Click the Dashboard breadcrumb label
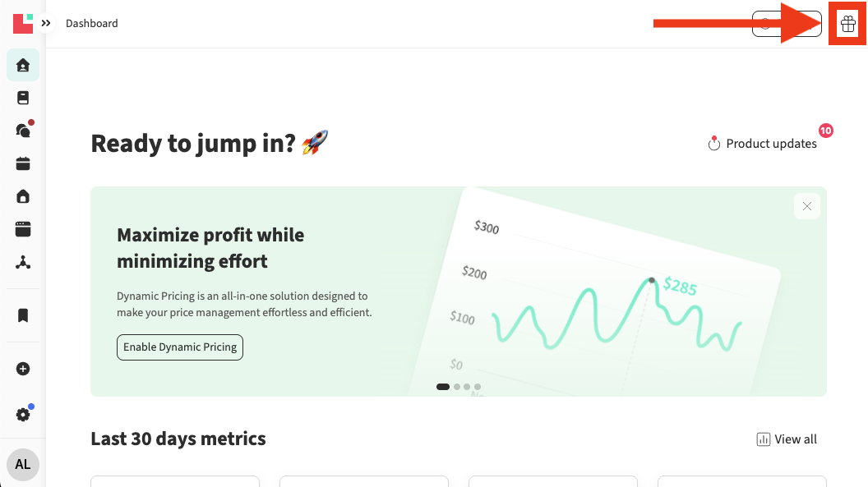The height and width of the screenshot is (487, 868). click(x=92, y=24)
